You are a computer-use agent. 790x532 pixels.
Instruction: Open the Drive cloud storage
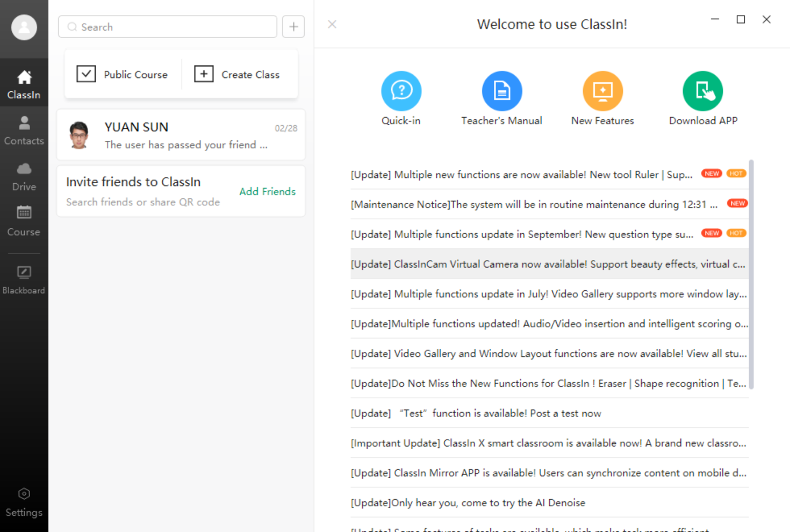(24, 177)
